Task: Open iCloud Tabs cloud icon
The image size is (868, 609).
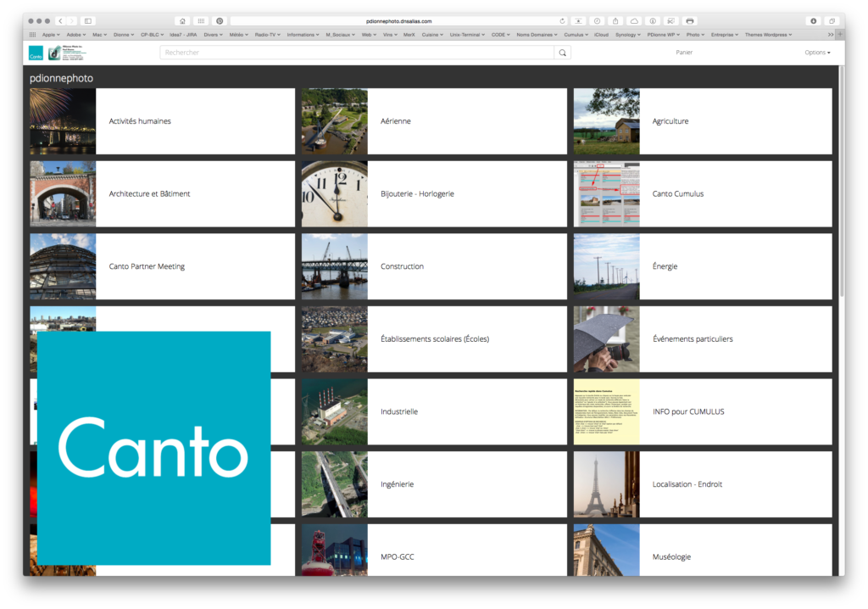Action: (634, 21)
